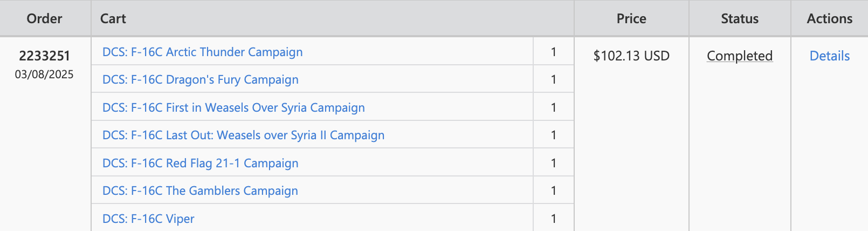Click the Cart column header
This screenshot has height=231, width=868.
[113, 18]
